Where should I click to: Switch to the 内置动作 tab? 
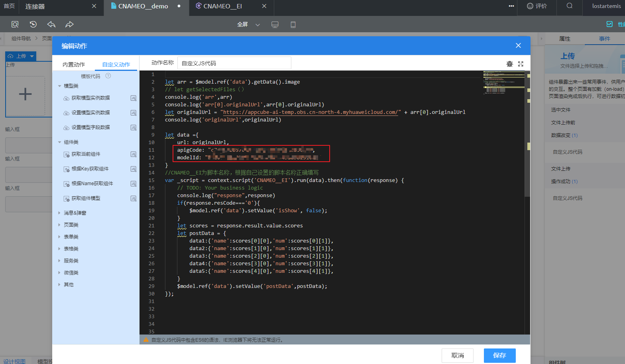74,65
